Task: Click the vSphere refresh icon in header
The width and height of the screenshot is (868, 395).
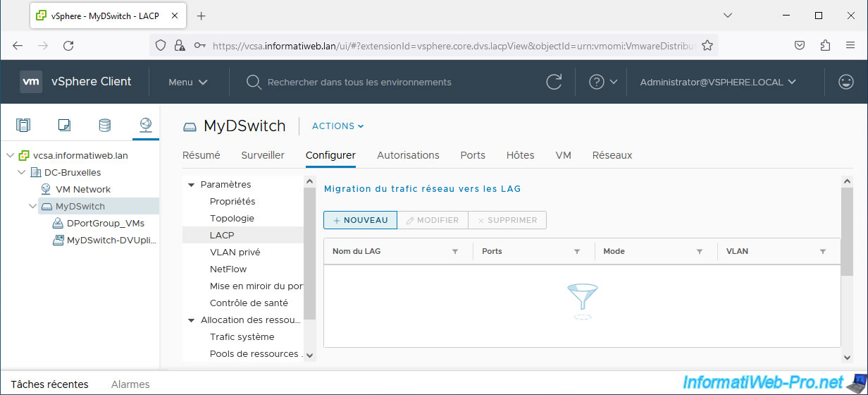Action: [554, 82]
